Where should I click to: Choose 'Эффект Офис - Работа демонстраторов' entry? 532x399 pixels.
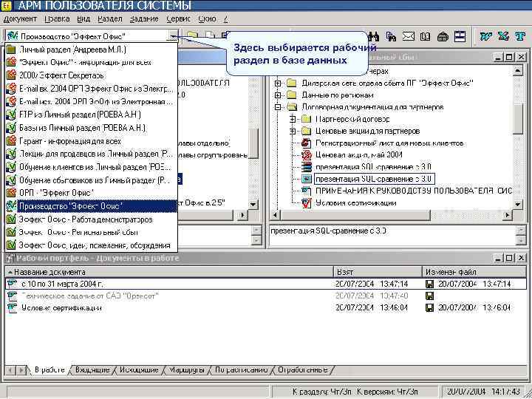point(91,219)
